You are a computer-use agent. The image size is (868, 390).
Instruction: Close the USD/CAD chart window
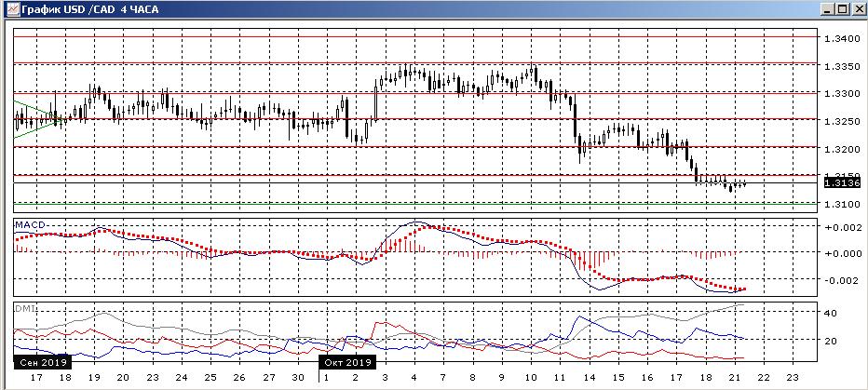pyautogui.click(x=858, y=9)
